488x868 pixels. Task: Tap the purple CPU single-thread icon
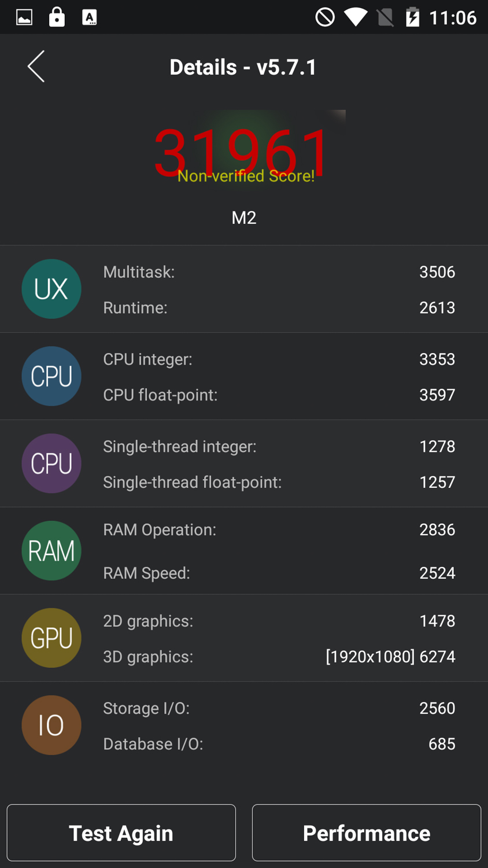tap(51, 464)
